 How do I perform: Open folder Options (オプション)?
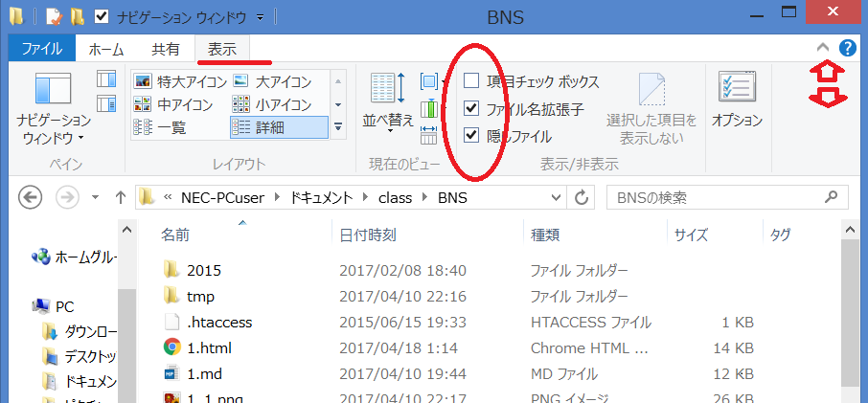737,101
